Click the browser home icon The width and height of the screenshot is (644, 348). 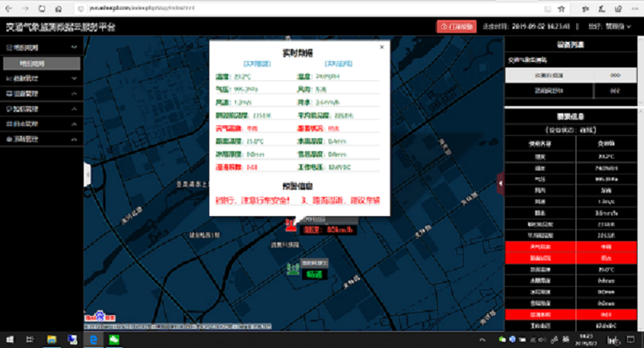point(59,9)
